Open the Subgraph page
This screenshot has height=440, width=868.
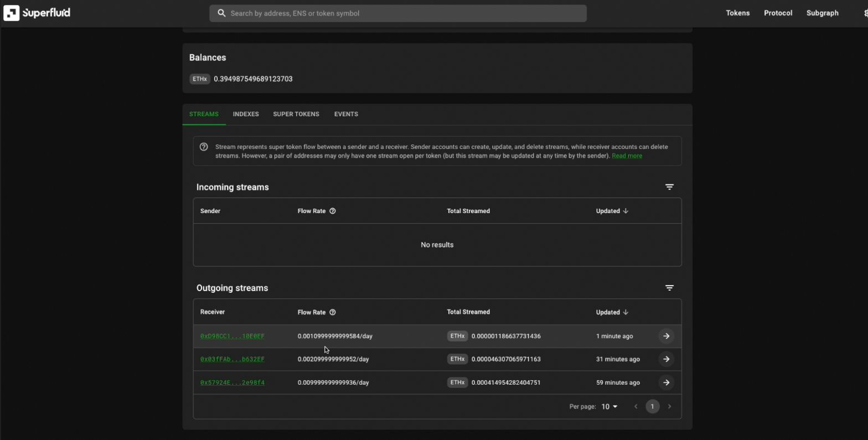(822, 13)
